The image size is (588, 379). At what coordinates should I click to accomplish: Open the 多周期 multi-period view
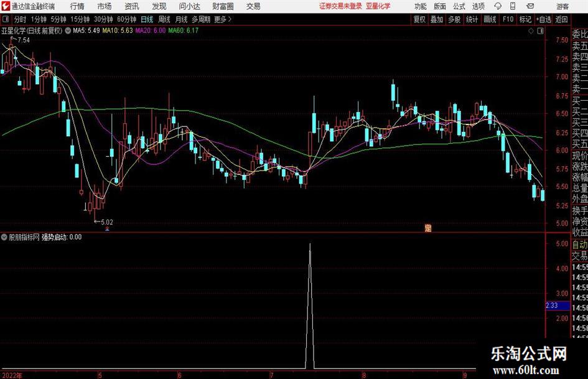coord(201,19)
